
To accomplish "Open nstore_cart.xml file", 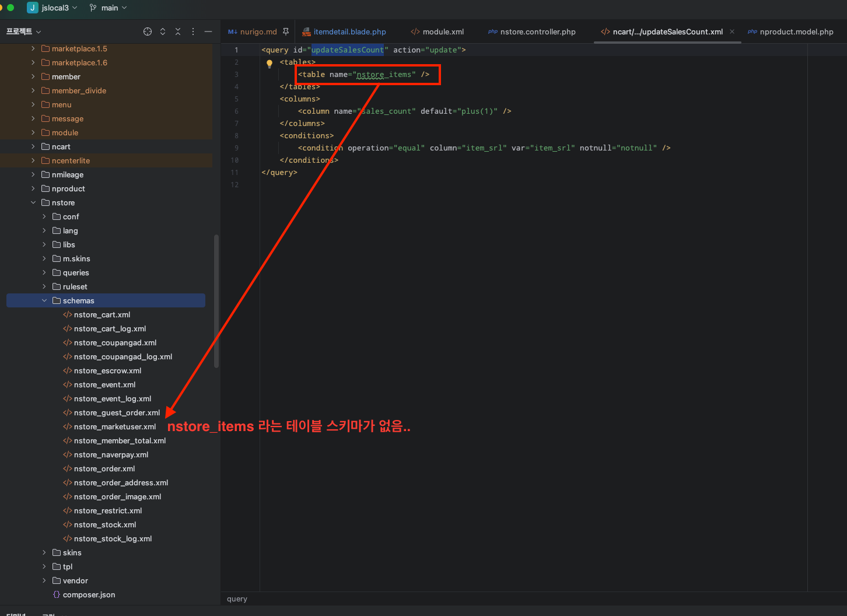I will 97,314.
